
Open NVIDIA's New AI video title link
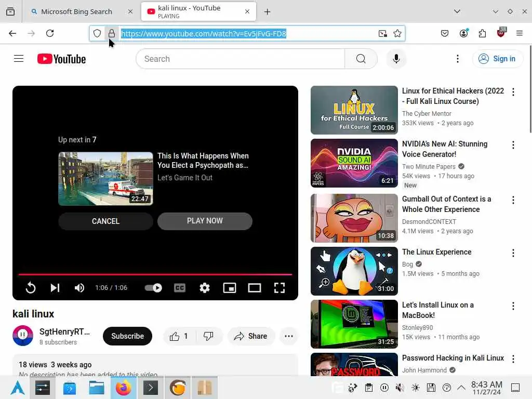tap(445, 149)
